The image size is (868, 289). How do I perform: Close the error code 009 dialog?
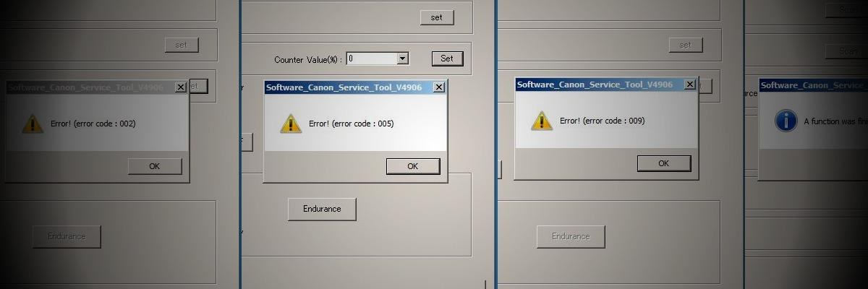(689, 85)
